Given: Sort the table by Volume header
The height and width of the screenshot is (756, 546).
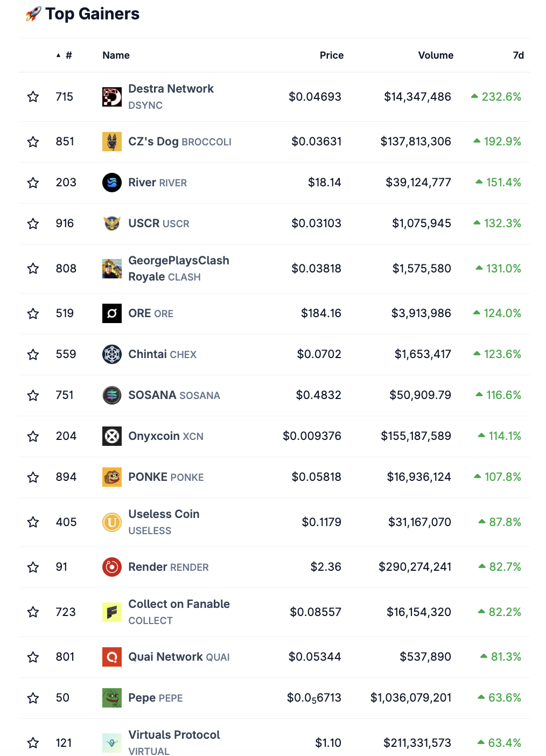Looking at the screenshot, I should [436, 55].
